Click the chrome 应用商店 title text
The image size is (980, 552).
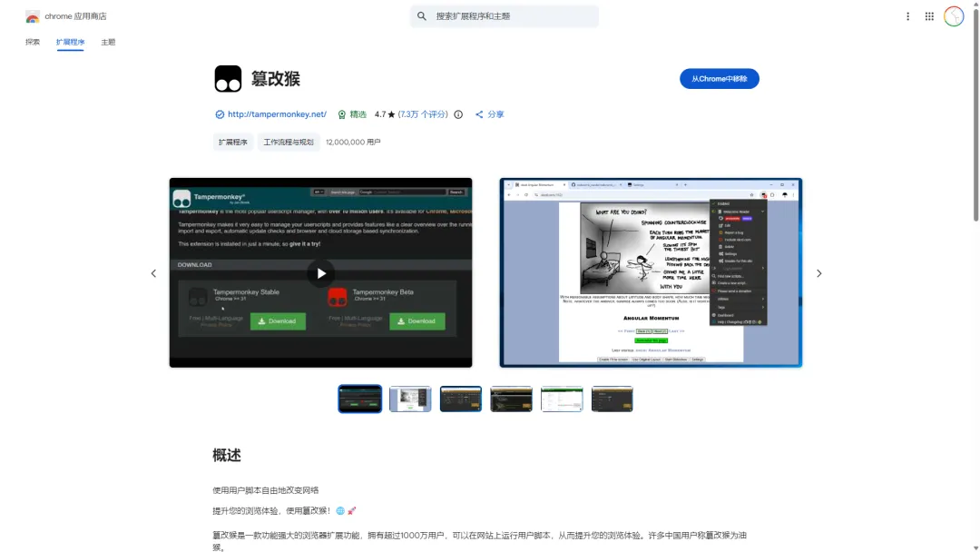pos(75,16)
